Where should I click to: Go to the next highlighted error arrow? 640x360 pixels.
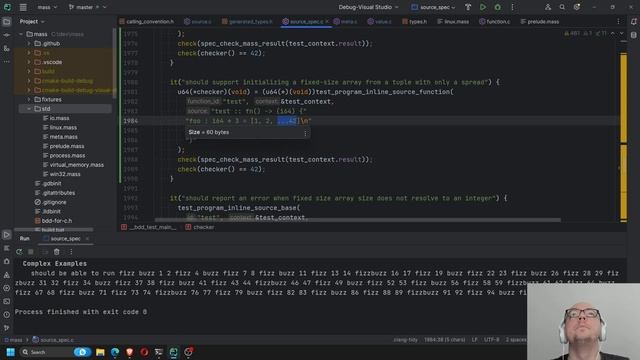tap(622, 33)
